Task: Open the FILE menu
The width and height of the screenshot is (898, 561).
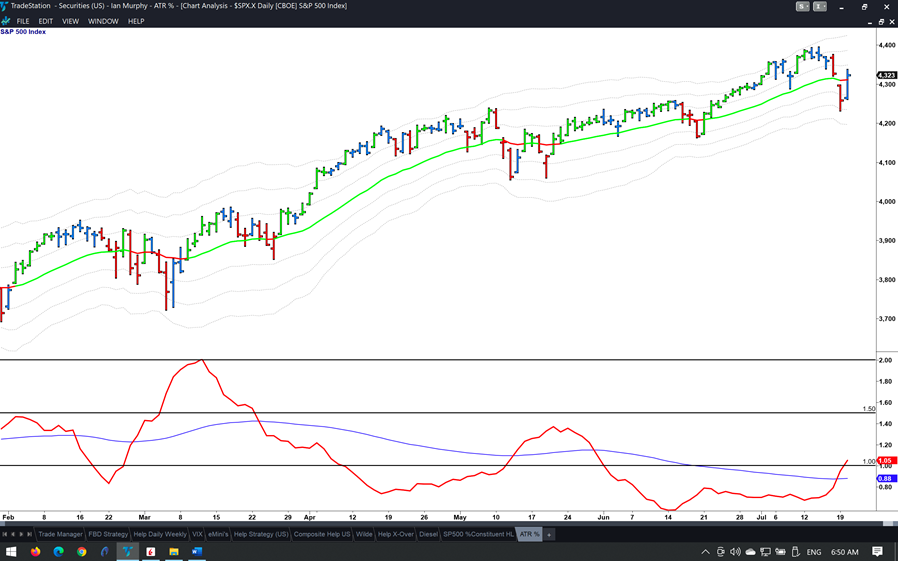Action: pyautogui.click(x=22, y=21)
